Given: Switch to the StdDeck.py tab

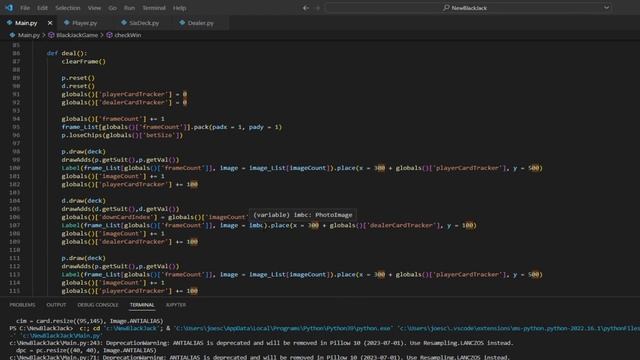Looking at the screenshot, I should (144, 23).
